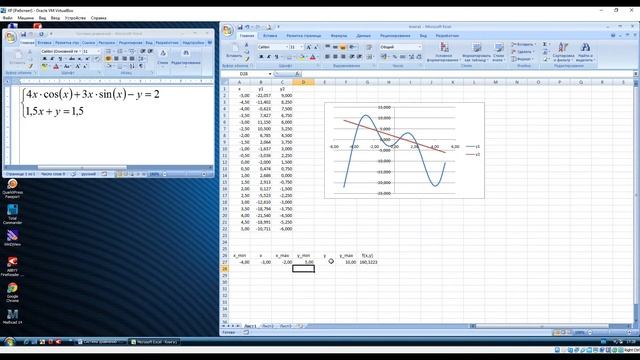Switch to Microsoft Excel taskbar button
The height and width of the screenshot is (360, 640).
(154, 342)
